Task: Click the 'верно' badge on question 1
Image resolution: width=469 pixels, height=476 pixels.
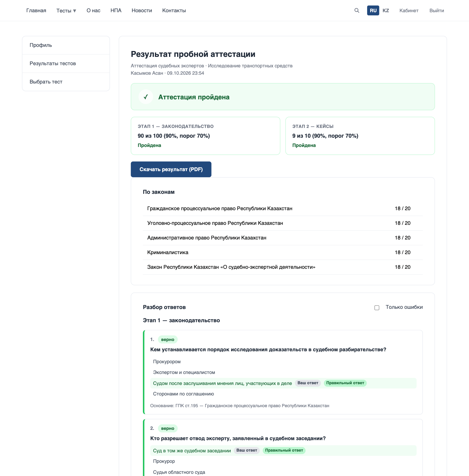Action: pos(168,340)
